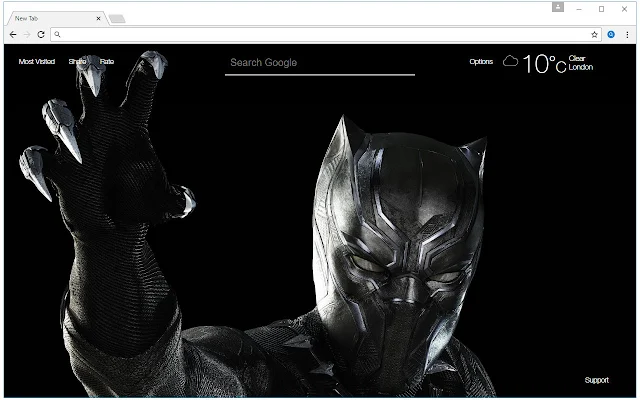Click the Share link
This screenshot has height=400, width=640.
click(77, 61)
